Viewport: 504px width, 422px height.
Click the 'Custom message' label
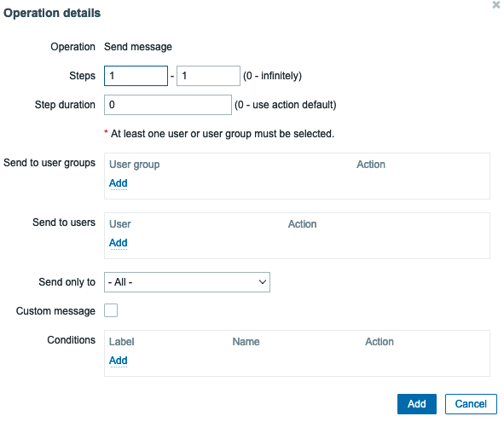[55, 311]
